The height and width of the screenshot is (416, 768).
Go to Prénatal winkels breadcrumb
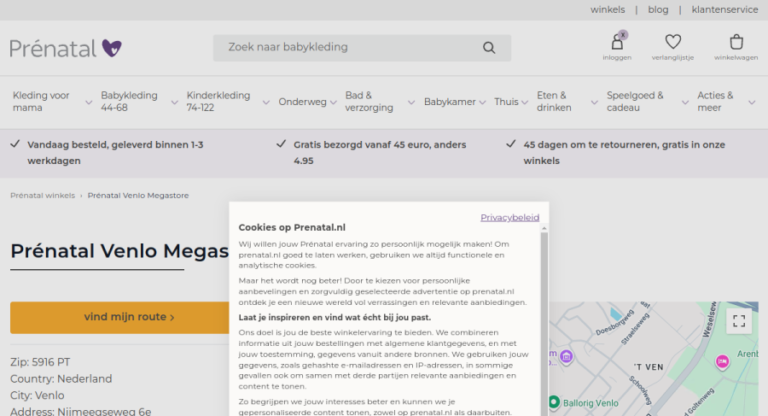pyautogui.click(x=43, y=196)
